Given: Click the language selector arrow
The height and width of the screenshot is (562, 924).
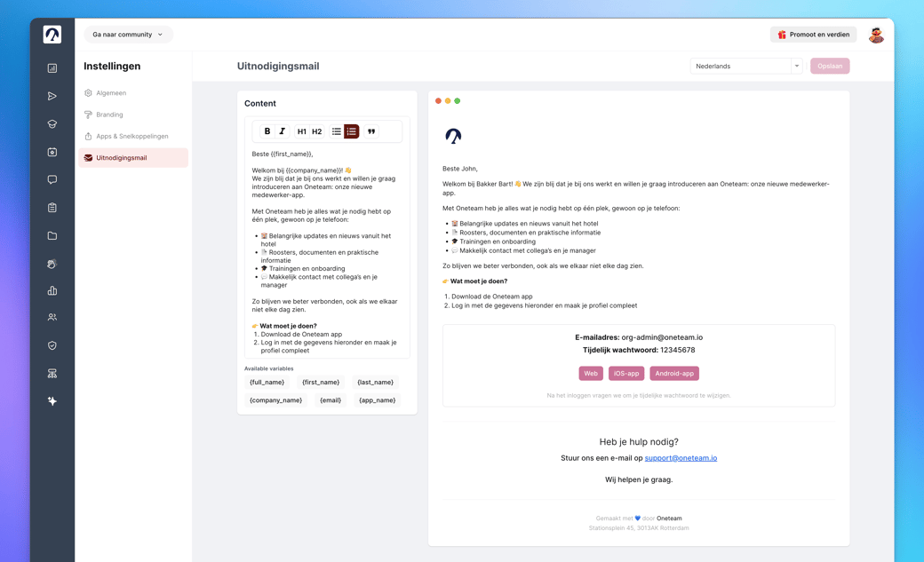Looking at the screenshot, I should tap(797, 66).
